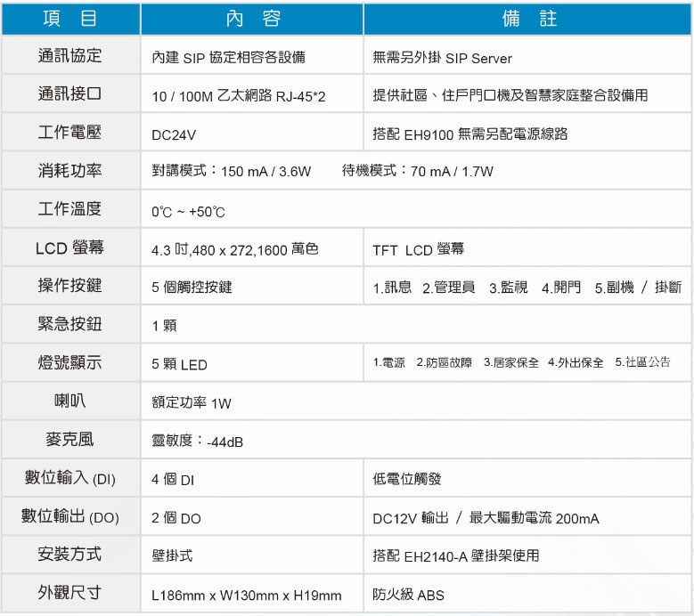Select the 通訊接口 row label
The image size is (694, 616).
click(69, 93)
